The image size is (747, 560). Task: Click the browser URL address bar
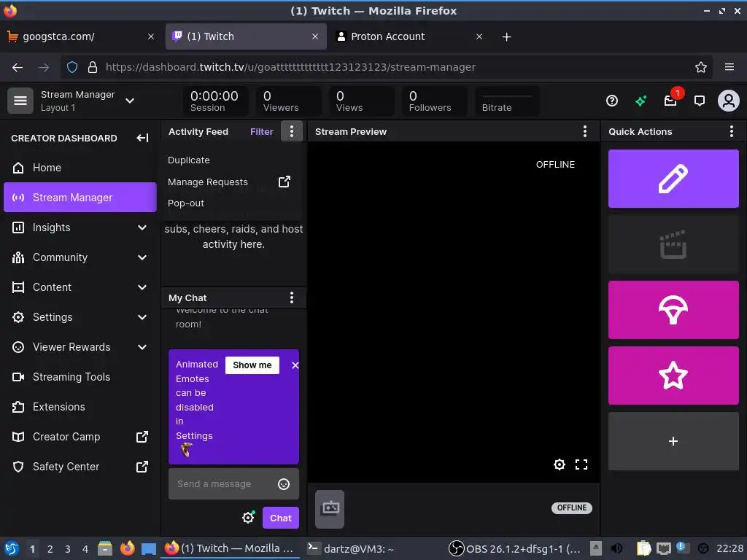point(386,67)
